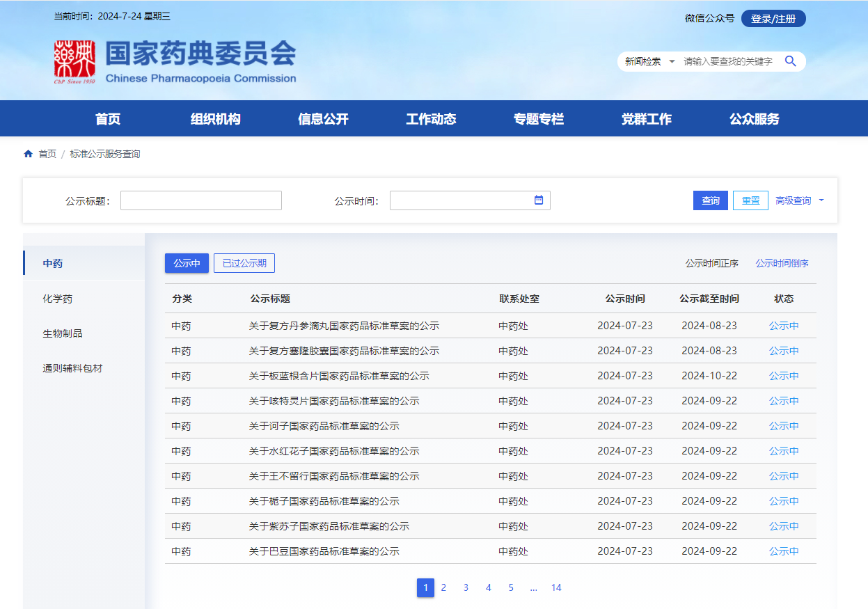Click the home icon in the breadcrumb
The height and width of the screenshot is (609, 868).
(28, 153)
